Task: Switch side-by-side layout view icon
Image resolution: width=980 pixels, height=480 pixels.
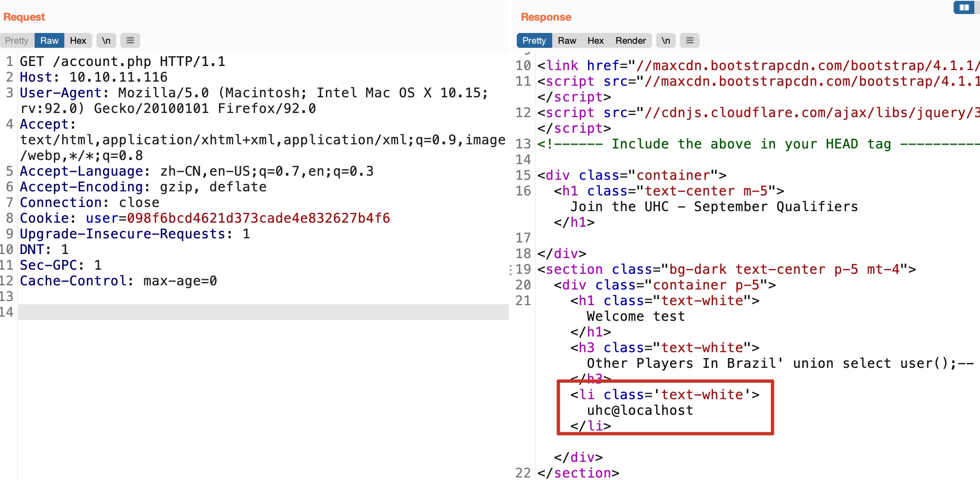Action: click(x=964, y=7)
